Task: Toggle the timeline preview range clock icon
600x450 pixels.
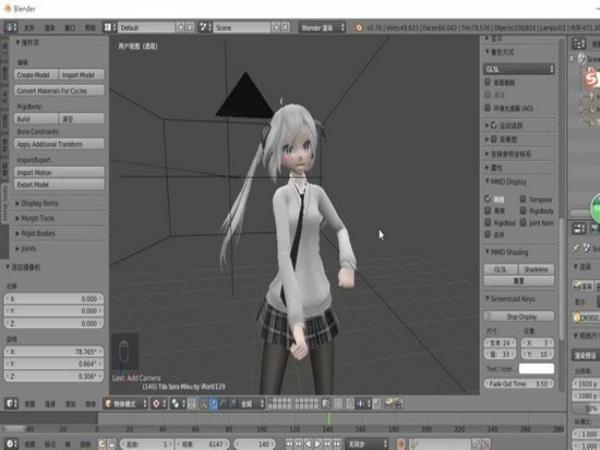Action: pyautogui.click(x=102, y=444)
